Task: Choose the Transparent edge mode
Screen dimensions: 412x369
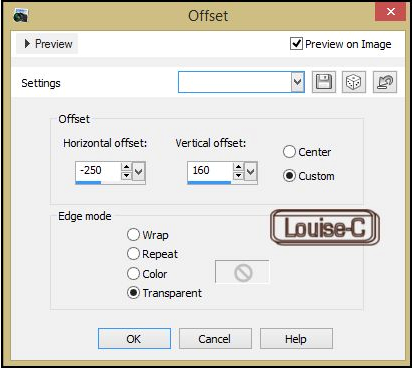Action: click(133, 293)
